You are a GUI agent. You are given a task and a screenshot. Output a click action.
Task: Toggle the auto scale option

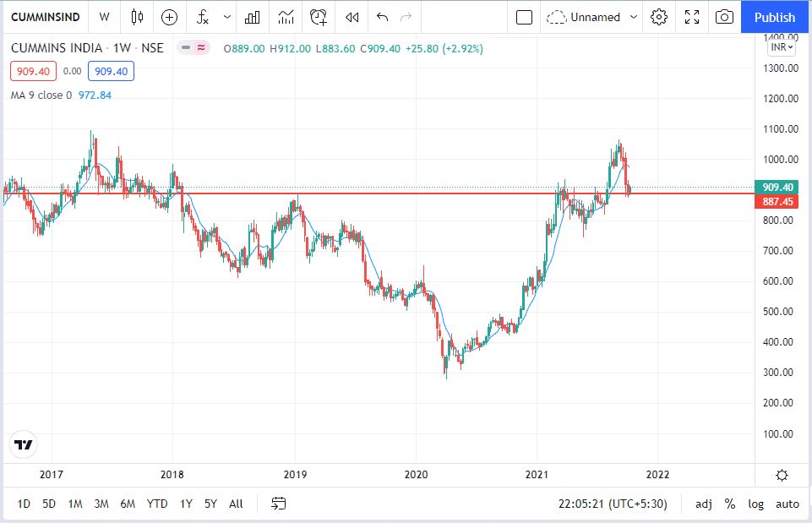click(x=787, y=504)
